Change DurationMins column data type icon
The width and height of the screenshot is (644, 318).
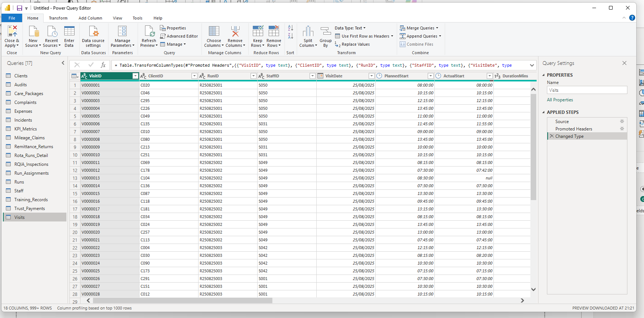497,76
